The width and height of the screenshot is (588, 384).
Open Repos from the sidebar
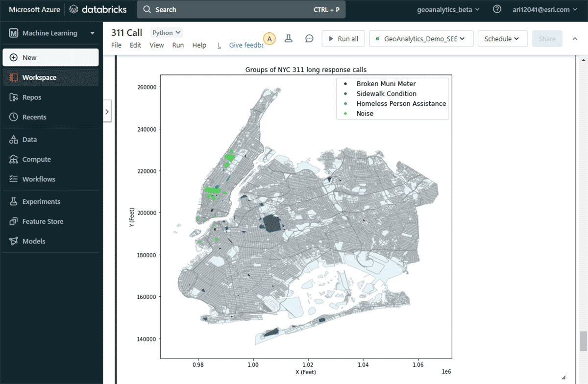point(31,97)
